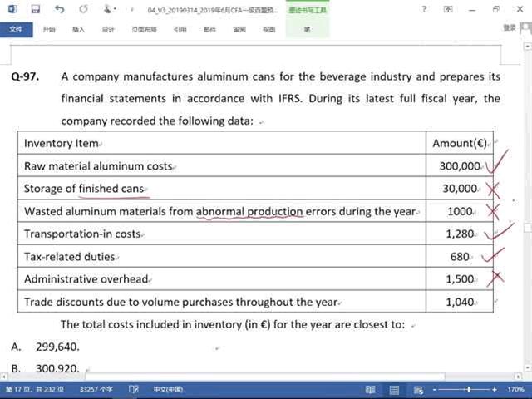Switch to Print Layout view

pyautogui.click(x=394, y=390)
